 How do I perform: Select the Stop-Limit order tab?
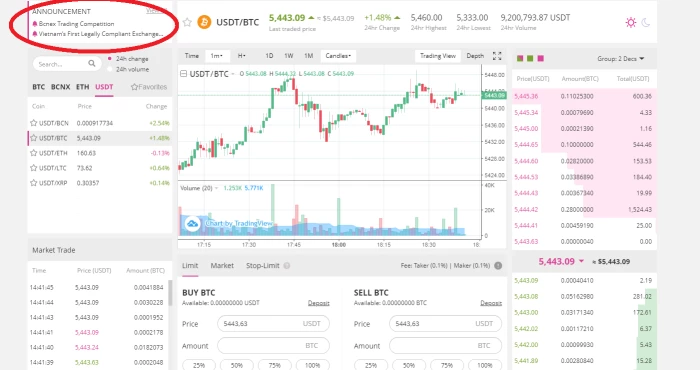[x=262, y=266]
